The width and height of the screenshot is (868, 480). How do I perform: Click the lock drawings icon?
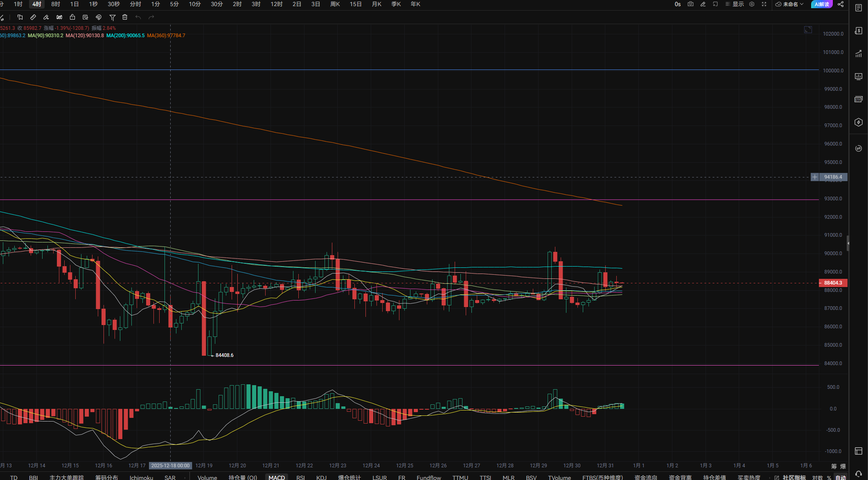[72, 17]
